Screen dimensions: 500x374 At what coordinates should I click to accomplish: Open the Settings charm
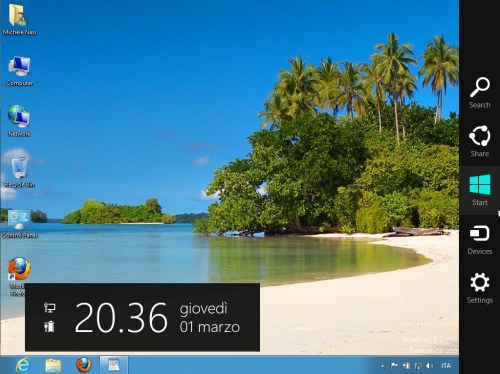coord(480,288)
